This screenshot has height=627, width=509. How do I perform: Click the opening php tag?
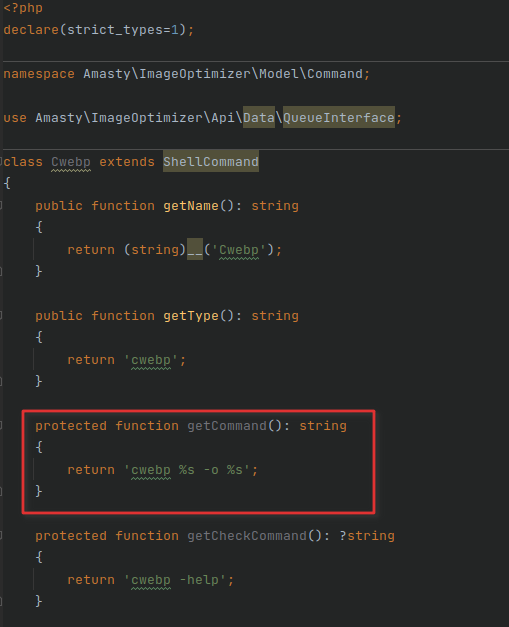coord(23,8)
